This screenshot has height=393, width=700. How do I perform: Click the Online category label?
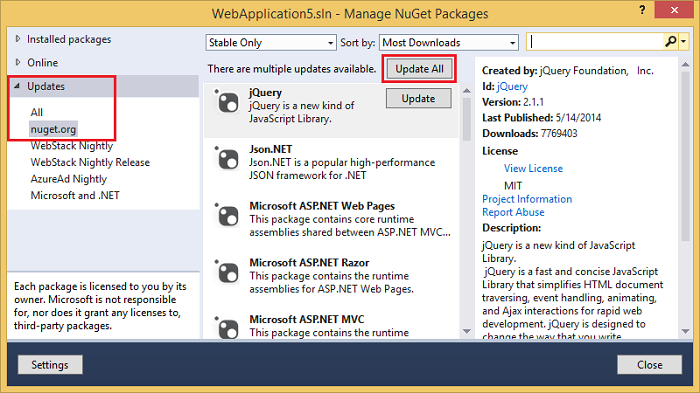(x=42, y=63)
